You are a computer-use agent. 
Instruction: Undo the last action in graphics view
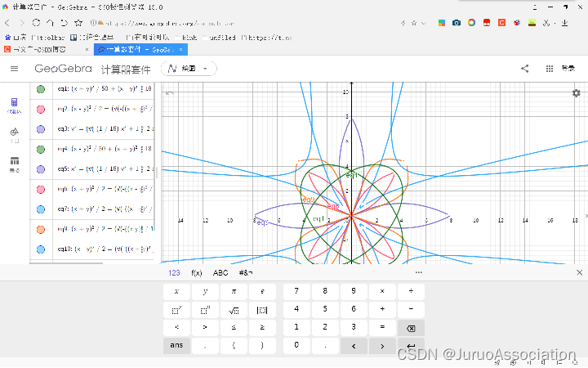click(170, 93)
